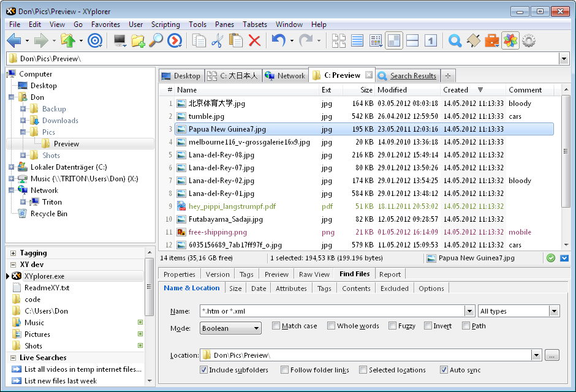This screenshot has height=392, width=576.
Task: Toggle the Auto sync checkbox
Action: pos(444,370)
